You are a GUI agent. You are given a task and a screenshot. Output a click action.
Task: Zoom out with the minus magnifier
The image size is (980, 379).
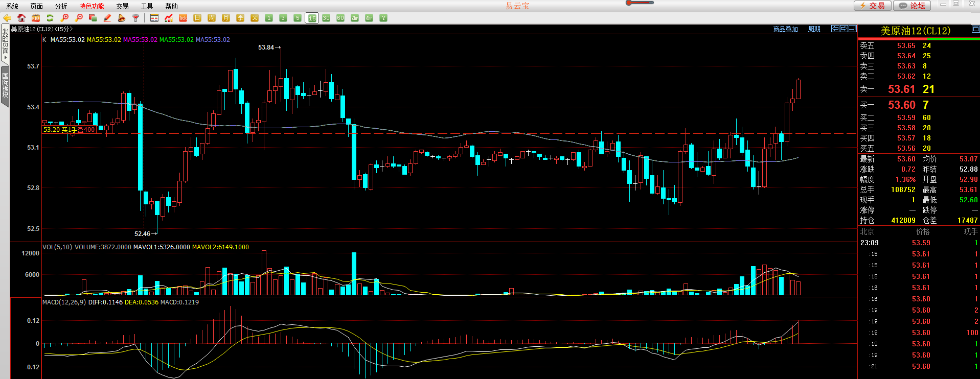click(79, 18)
